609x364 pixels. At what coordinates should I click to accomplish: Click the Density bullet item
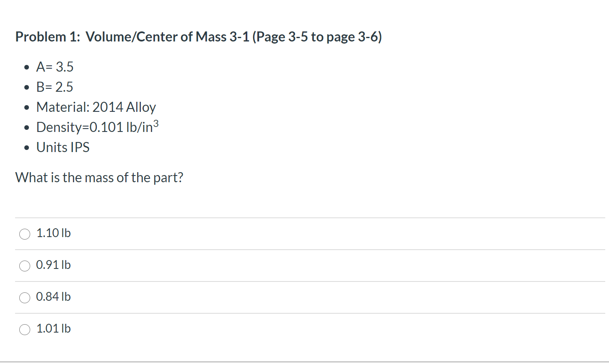(x=96, y=126)
